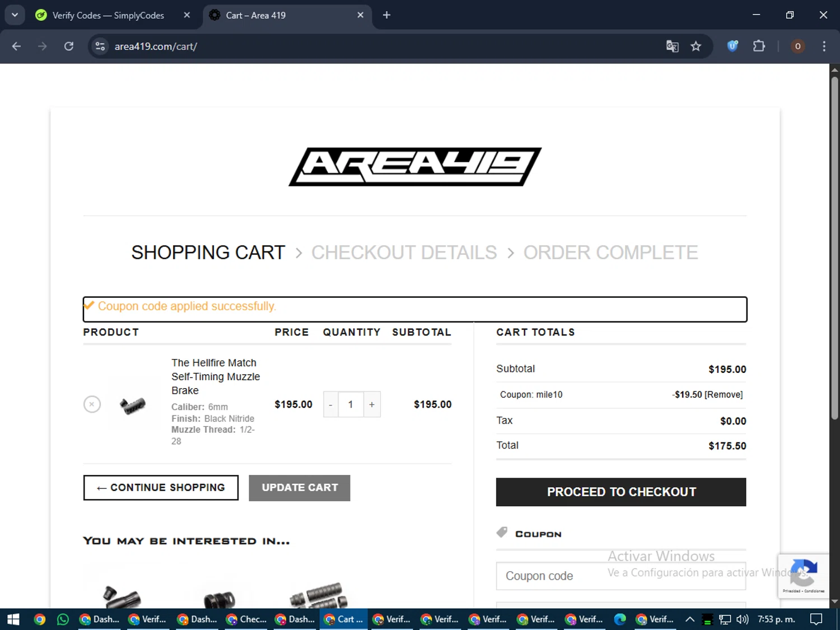The height and width of the screenshot is (630, 840).
Task: Expand the tab search dropdown
Action: coord(15,15)
